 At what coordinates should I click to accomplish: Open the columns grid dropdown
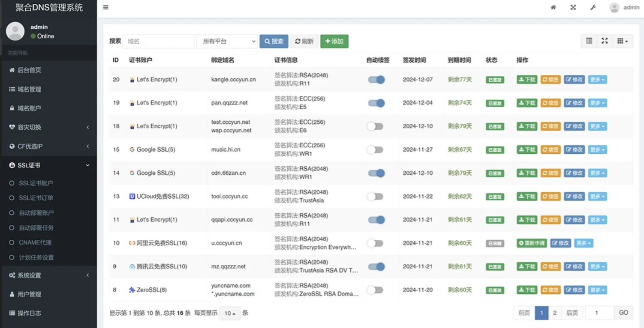click(622, 41)
